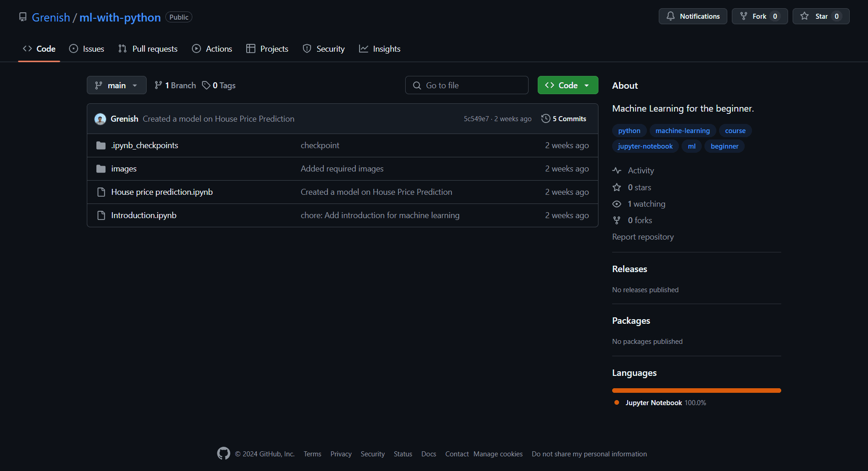Open House price prediction.ipynb file

tap(162, 192)
